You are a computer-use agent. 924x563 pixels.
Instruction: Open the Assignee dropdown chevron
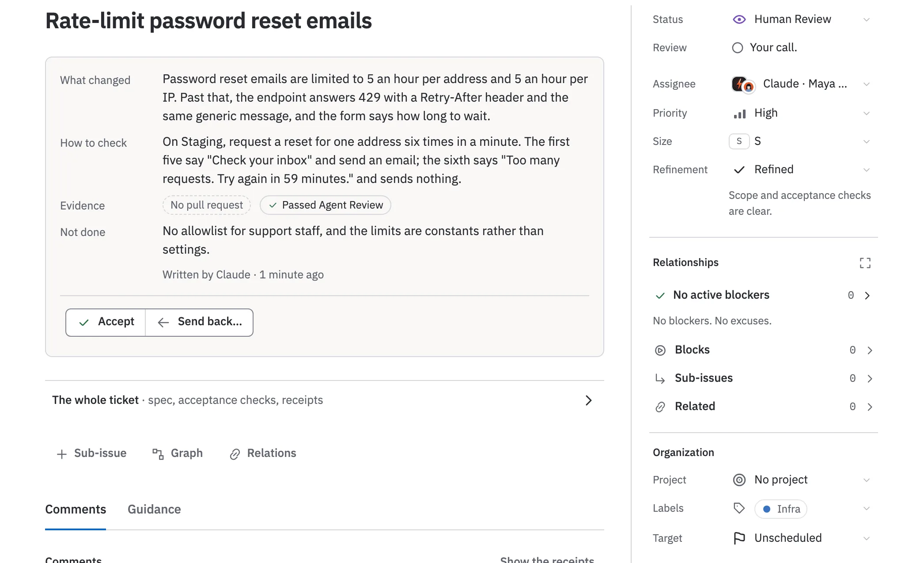coord(866,84)
